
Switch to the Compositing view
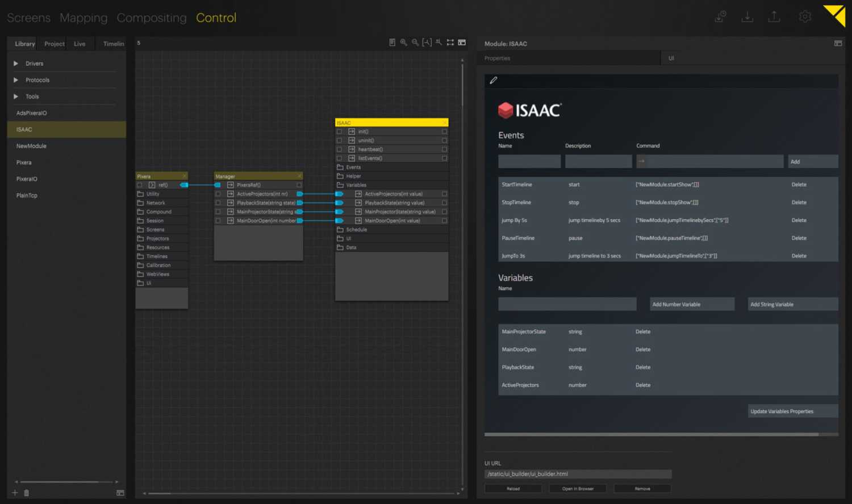point(152,18)
